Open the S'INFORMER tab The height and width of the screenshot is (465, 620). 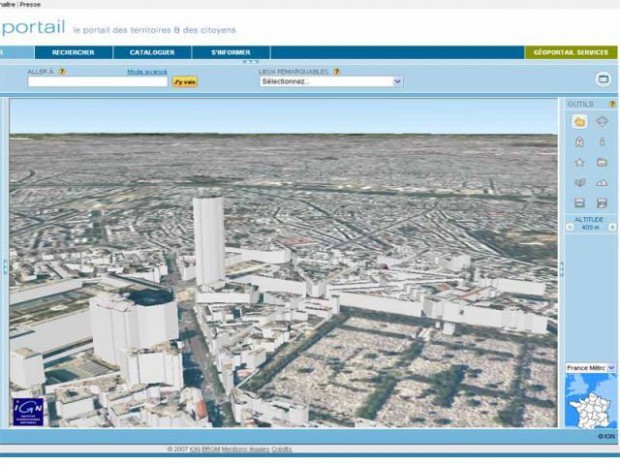point(231,52)
